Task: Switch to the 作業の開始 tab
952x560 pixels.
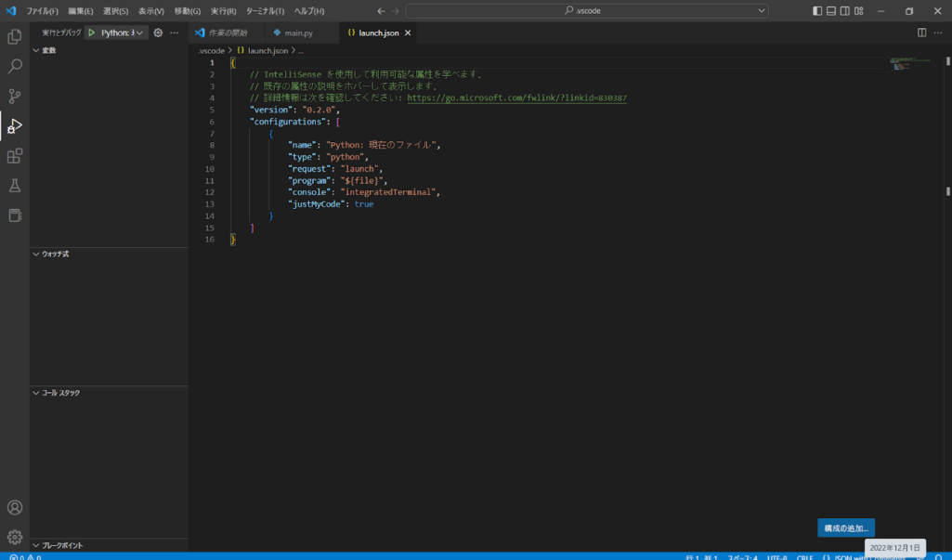Action: (x=227, y=33)
